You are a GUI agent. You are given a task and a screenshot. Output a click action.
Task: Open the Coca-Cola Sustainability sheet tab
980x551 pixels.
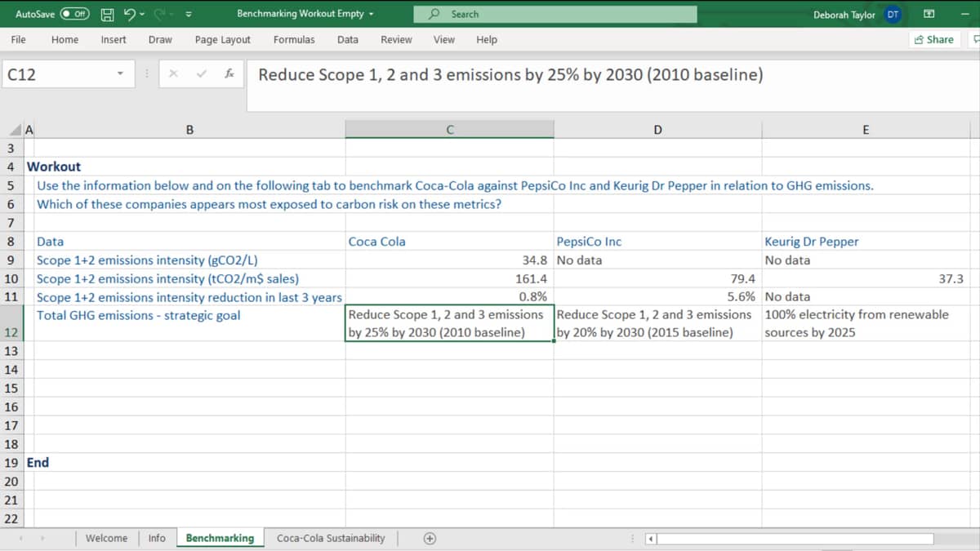pos(331,538)
